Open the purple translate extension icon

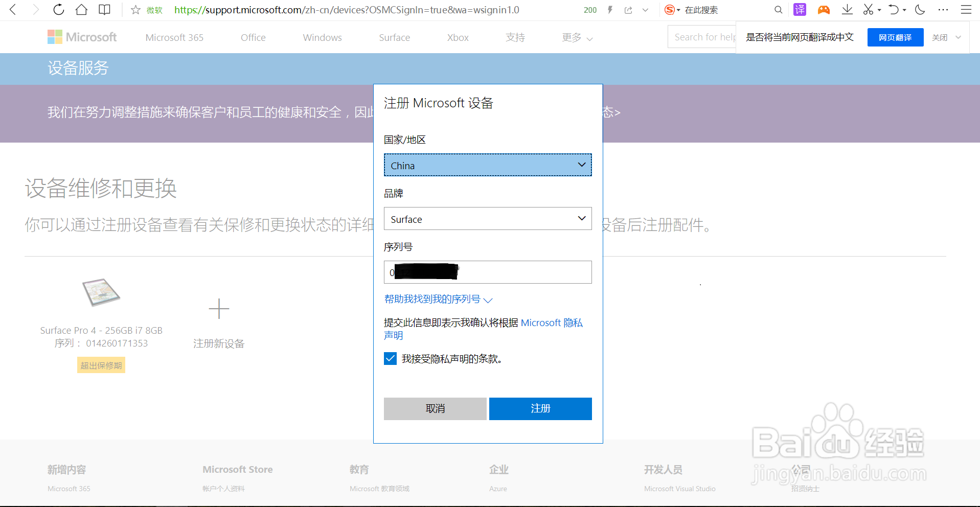tap(800, 10)
